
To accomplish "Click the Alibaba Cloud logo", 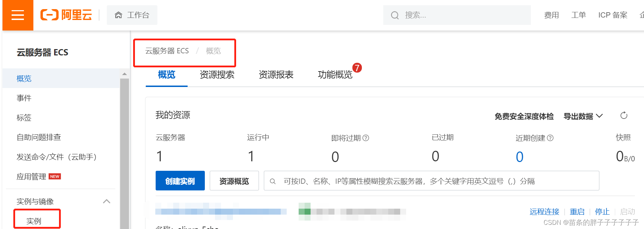I will pyautogui.click(x=66, y=15).
